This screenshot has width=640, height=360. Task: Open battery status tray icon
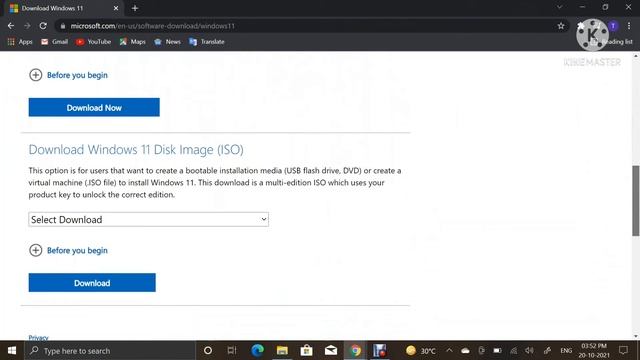click(497, 351)
